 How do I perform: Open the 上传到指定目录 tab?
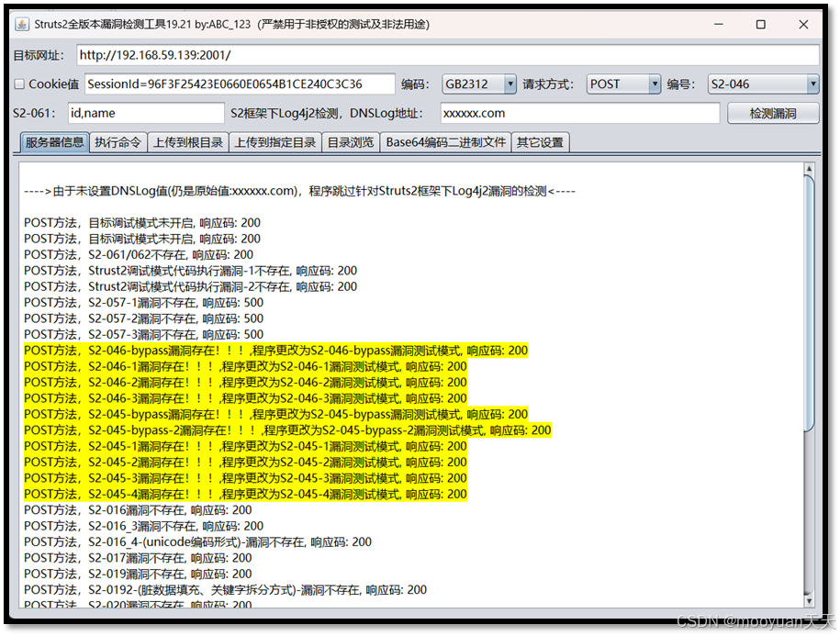pos(275,142)
